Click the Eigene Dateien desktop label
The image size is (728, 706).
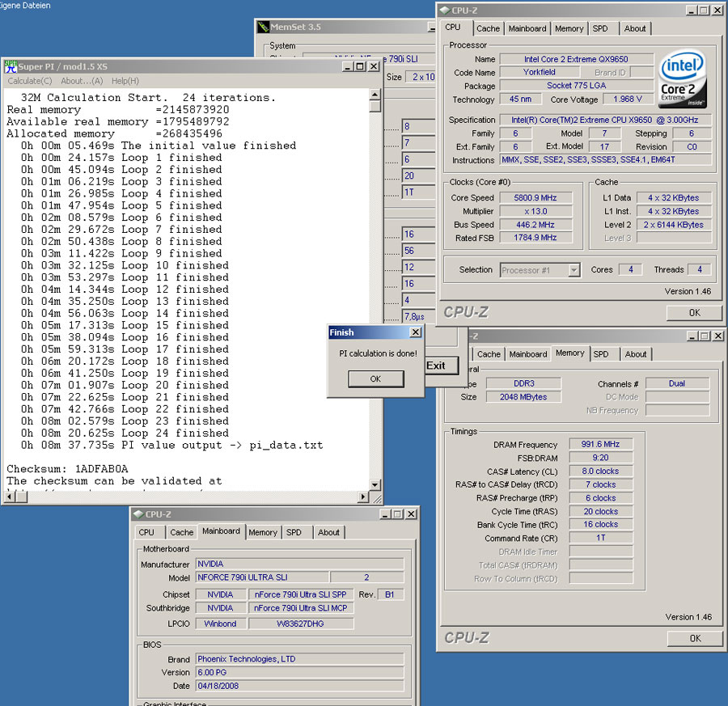(25, 6)
